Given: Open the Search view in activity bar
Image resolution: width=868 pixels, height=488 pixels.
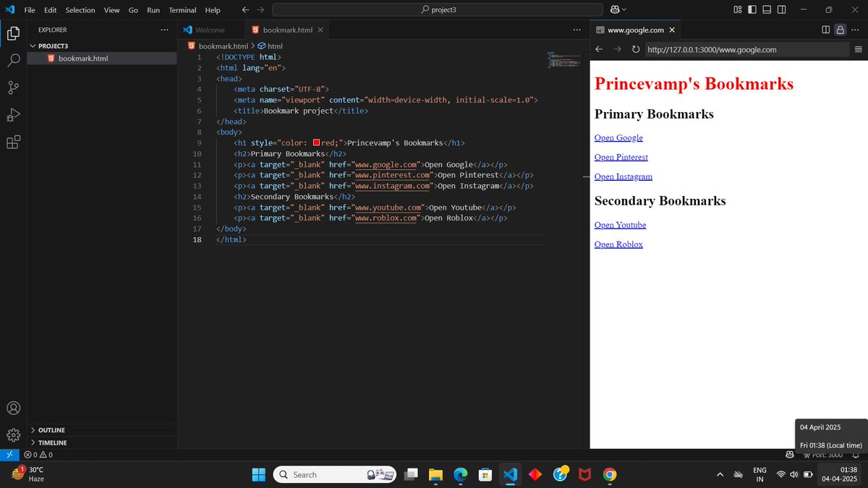Looking at the screenshot, I should click(13, 60).
